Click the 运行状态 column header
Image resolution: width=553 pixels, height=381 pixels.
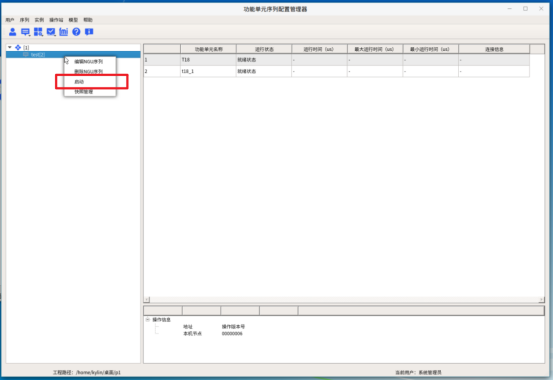pos(264,49)
